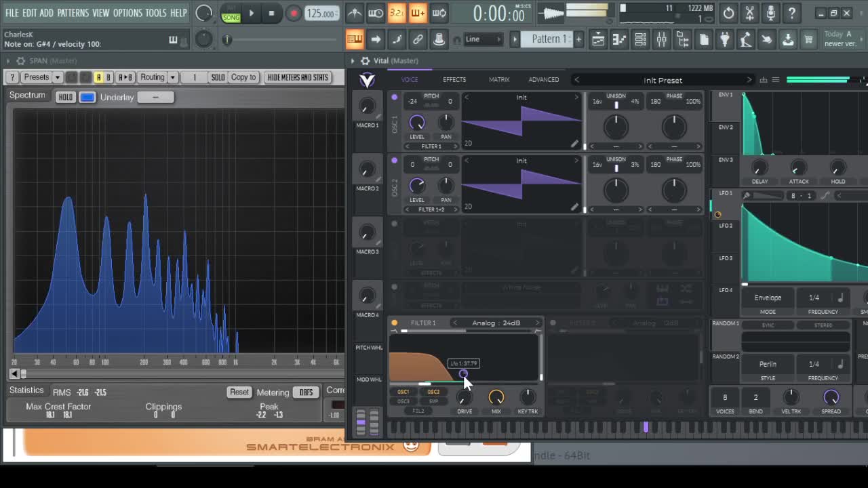Open the Mixer window icon

pyautogui.click(x=661, y=39)
